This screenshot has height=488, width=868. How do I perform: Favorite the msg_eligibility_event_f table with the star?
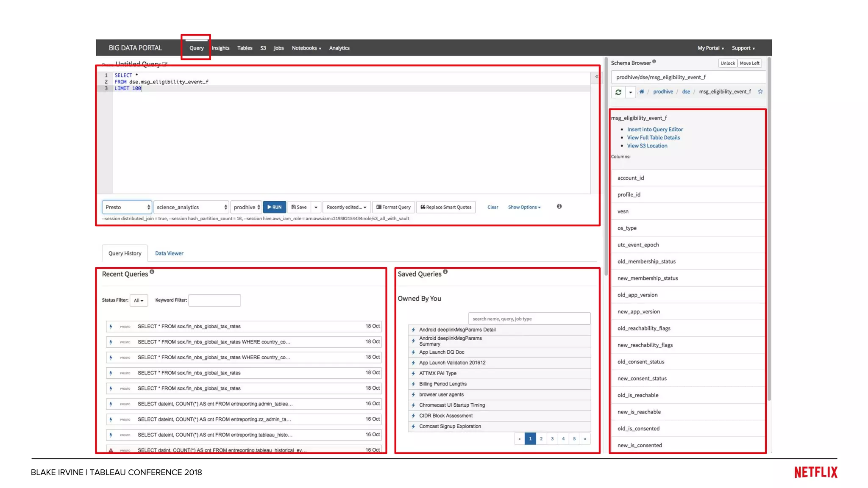point(760,91)
